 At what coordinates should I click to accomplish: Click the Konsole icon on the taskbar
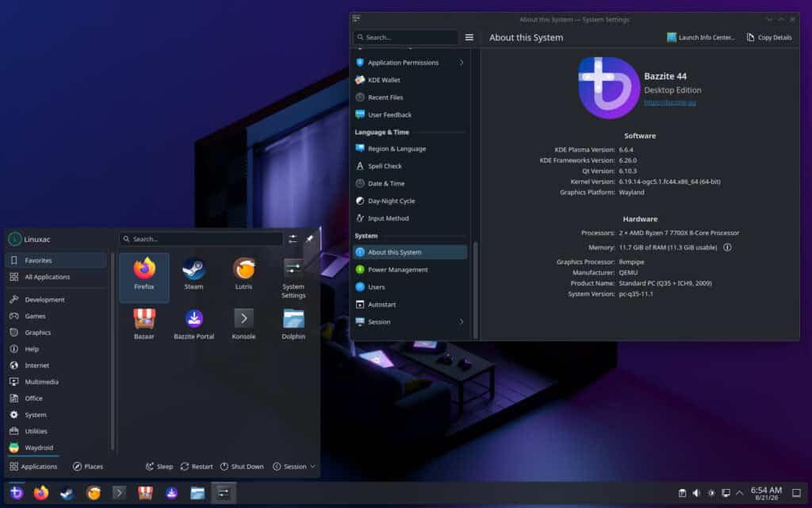click(x=119, y=492)
